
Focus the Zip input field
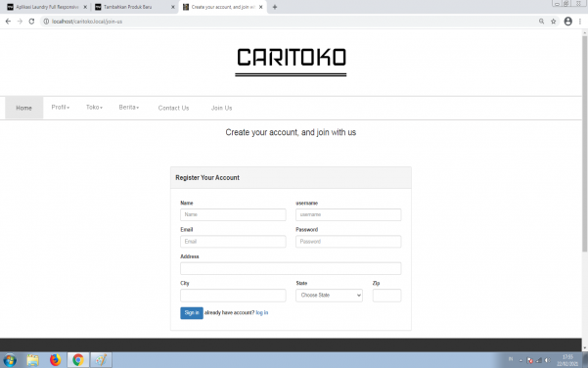(387, 296)
